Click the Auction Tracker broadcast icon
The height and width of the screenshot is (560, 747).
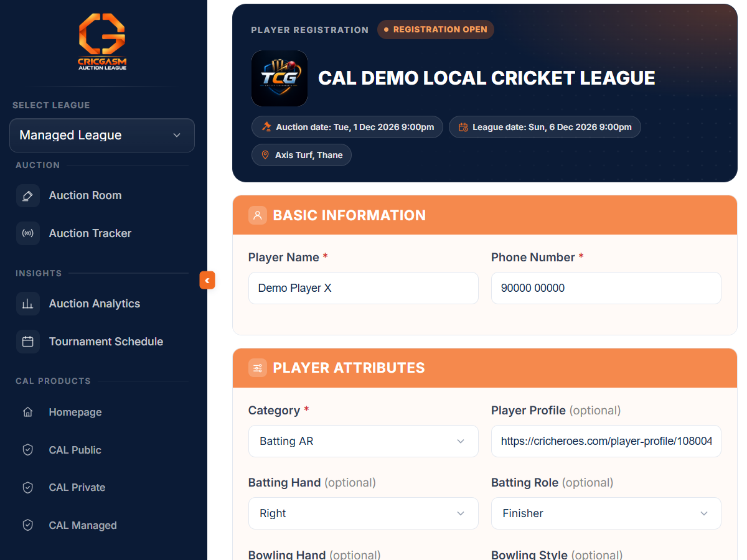[x=27, y=233]
